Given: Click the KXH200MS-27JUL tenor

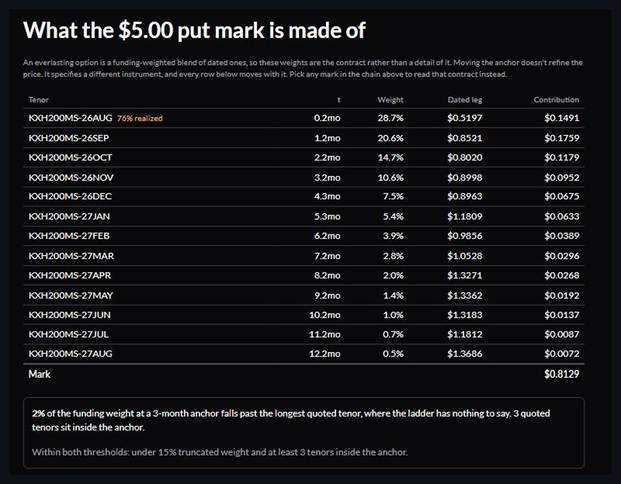Looking at the screenshot, I should click(69, 334).
